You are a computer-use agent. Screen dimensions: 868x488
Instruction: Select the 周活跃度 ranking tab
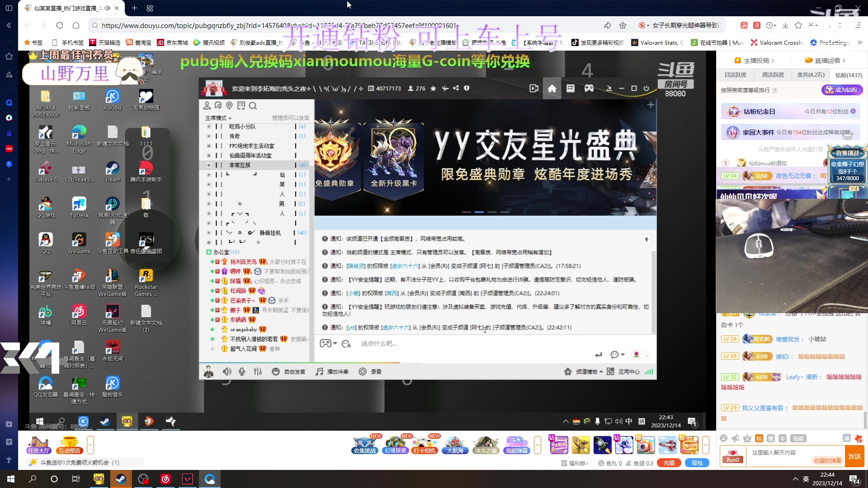tap(773, 75)
